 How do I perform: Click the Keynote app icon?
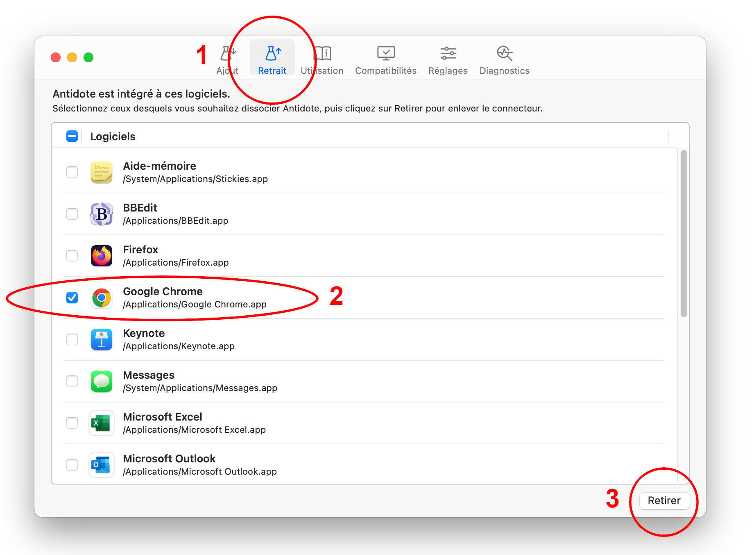click(102, 339)
